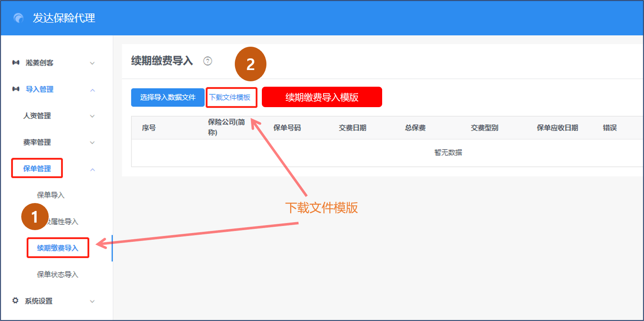Viewport: 644px width, 321px height.
Task: Open the 保单导入 menu item
Action: [51, 195]
